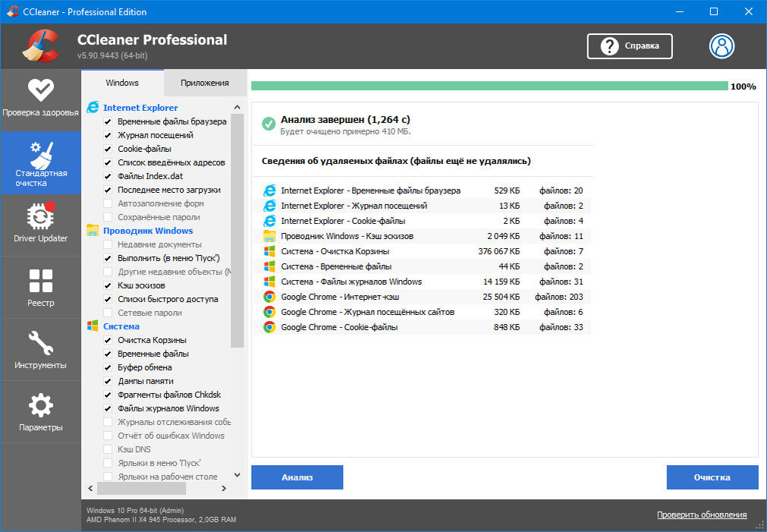
Task: Switch to the Windows tab
Action: coord(122,83)
